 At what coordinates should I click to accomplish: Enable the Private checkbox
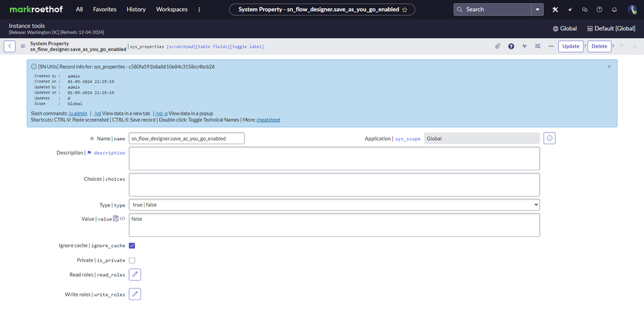click(x=132, y=261)
